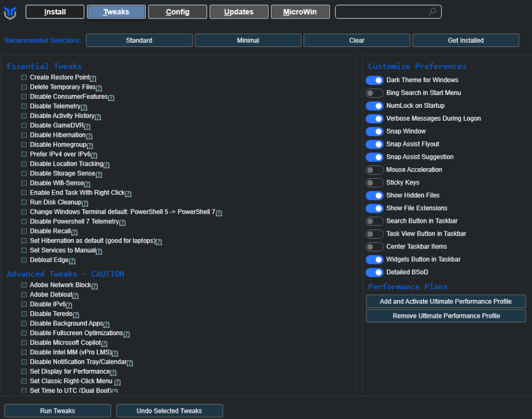Screen dimensions: 532x419
Task: Click the WinUtil logo icon
Action: pyautogui.click(x=10, y=12)
